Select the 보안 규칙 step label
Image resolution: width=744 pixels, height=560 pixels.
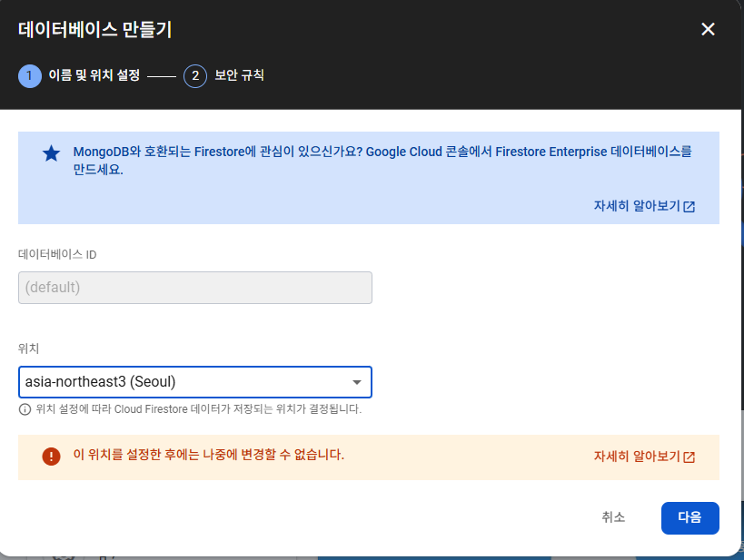(239, 75)
